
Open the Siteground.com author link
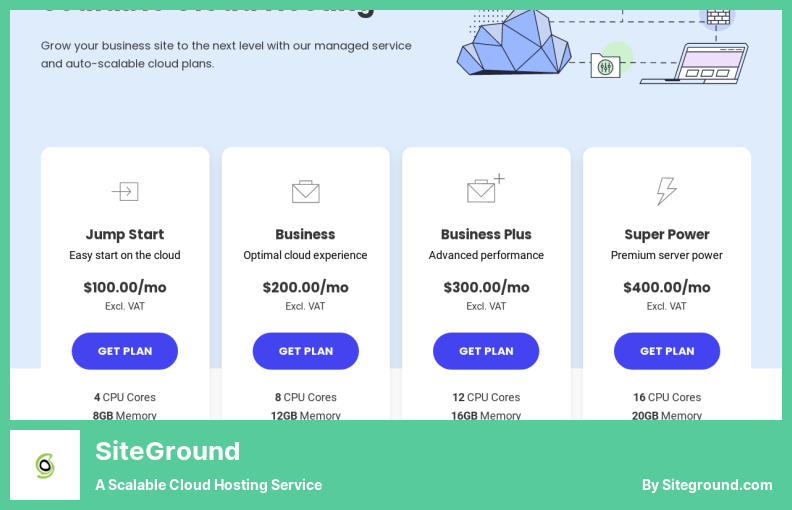point(707,485)
